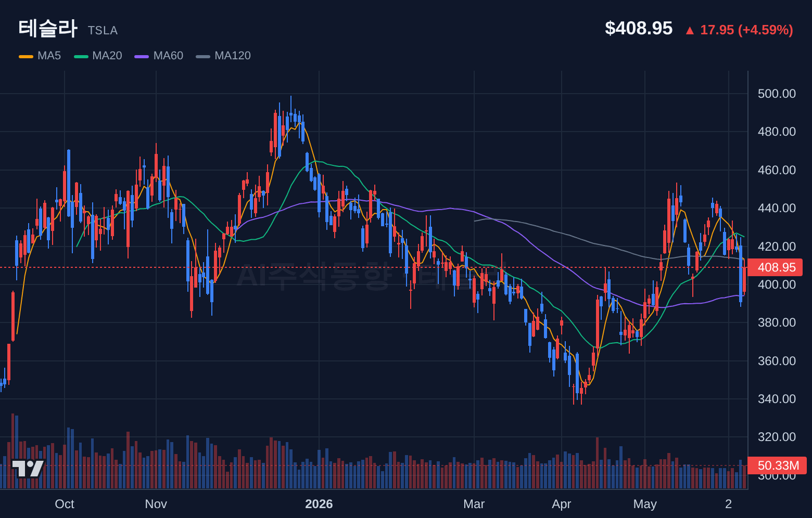Click the 480.00 price axis label
Viewport: 812px width, 518px height.
click(x=777, y=132)
